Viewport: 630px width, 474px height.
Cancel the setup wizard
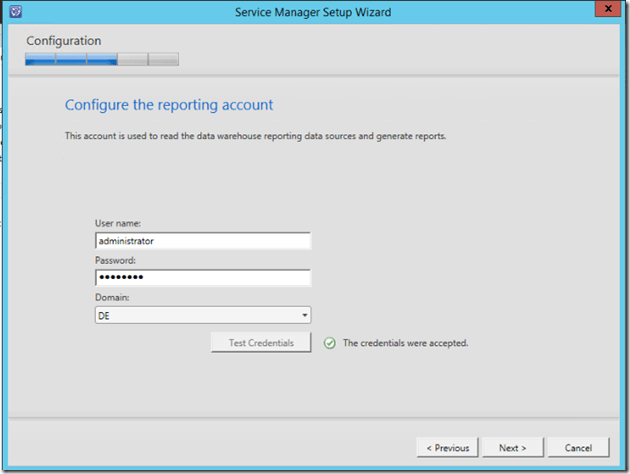[578, 447]
